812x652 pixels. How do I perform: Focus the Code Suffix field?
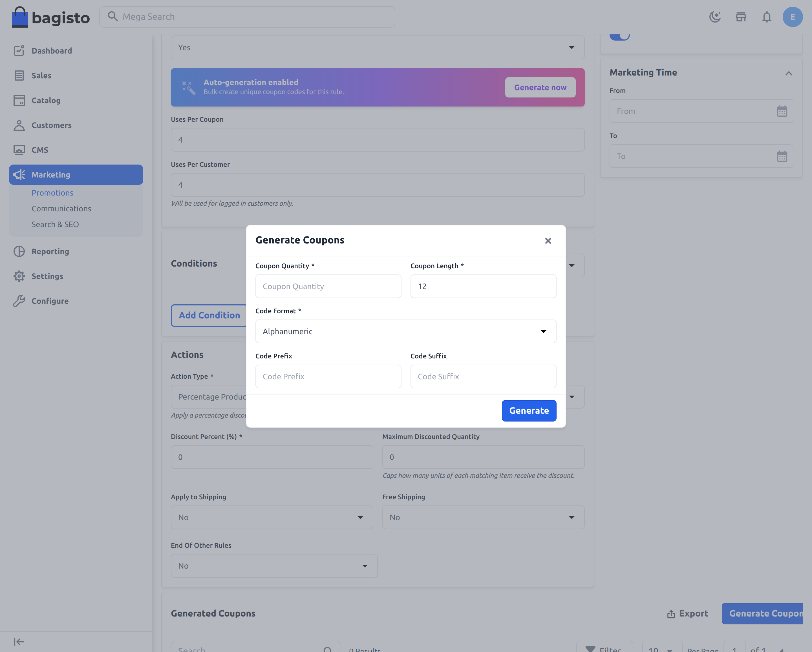[x=483, y=376]
